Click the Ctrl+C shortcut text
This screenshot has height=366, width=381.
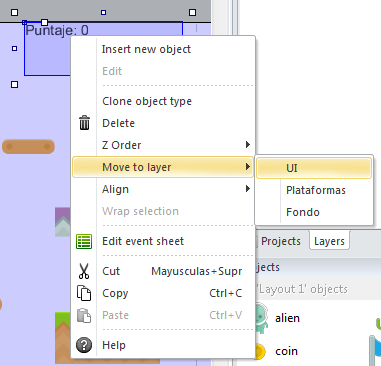click(x=226, y=293)
